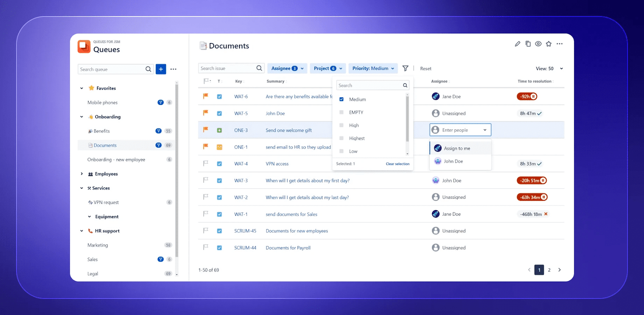
Task: Check the EMPTY priority checkbox
Action: click(341, 112)
